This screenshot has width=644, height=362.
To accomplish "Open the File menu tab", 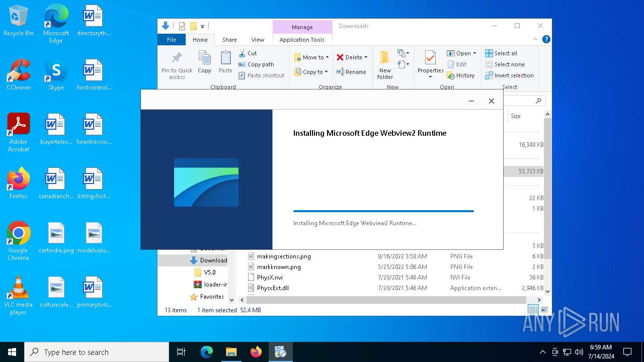I will 172,40.
